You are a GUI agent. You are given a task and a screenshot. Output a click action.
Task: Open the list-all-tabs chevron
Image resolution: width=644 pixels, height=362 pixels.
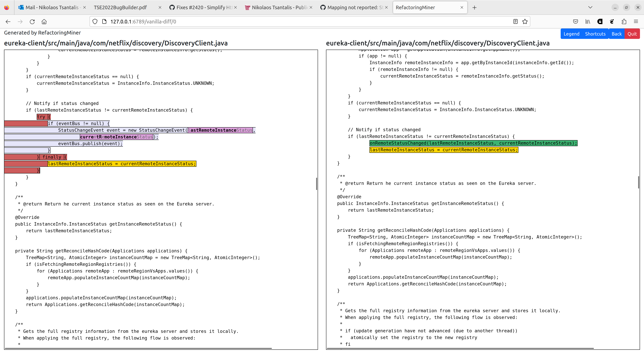tap(590, 7)
